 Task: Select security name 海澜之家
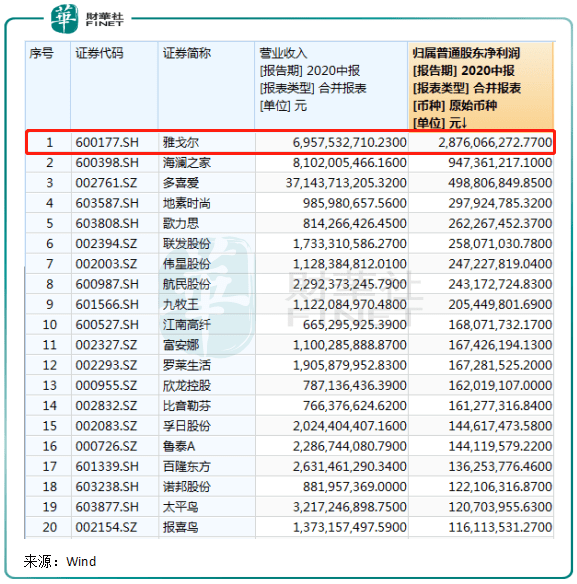point(187,163)
